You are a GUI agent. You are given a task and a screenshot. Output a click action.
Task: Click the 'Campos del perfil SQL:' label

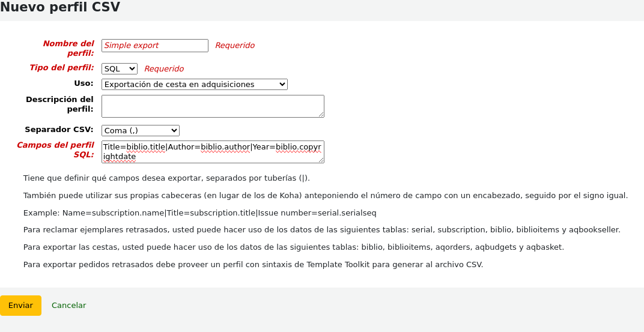[55, 149]
